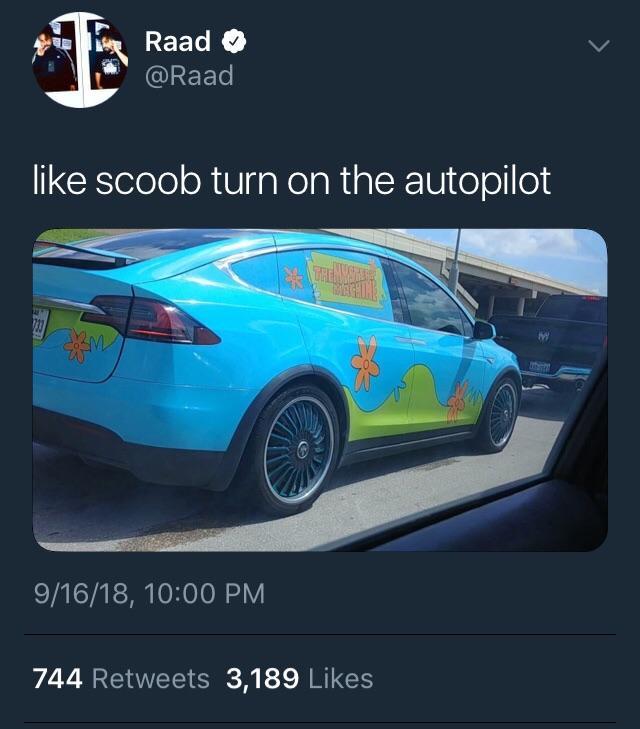Click the large orange flower on car door
This screenshot has height=729, width=640.
[x=365, y=363]
